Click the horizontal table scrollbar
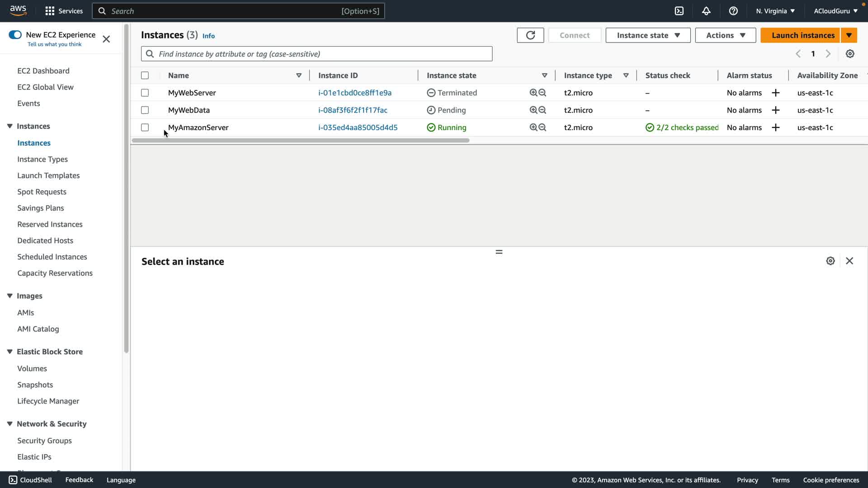This screenshot has height=488, width=868. (x=301, y=141)
